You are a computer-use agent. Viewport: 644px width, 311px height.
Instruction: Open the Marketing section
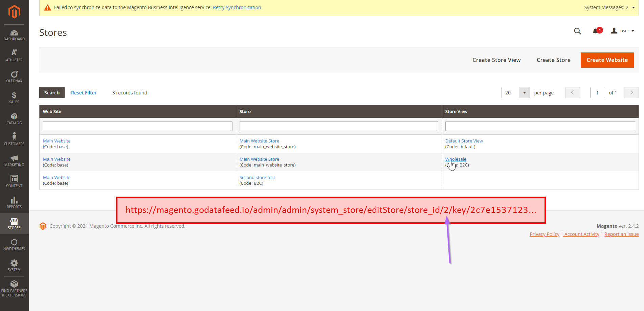[14, 160]
